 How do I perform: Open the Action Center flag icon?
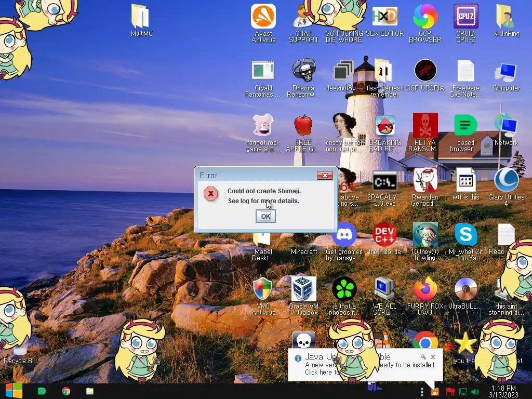coord(450,392)
